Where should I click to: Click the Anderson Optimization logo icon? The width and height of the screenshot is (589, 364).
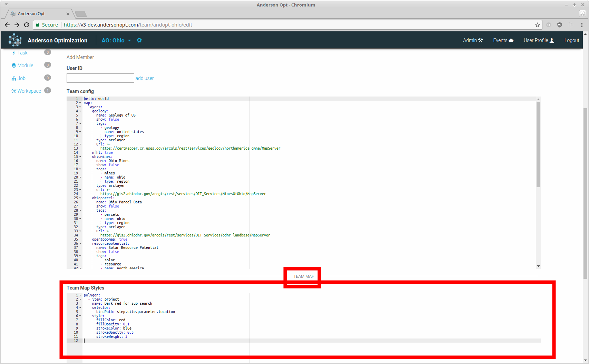[15, 40]
